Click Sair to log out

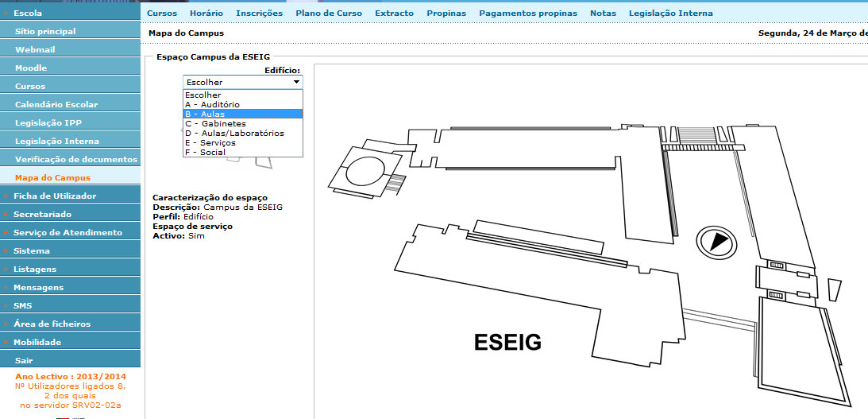coord(24,360)
